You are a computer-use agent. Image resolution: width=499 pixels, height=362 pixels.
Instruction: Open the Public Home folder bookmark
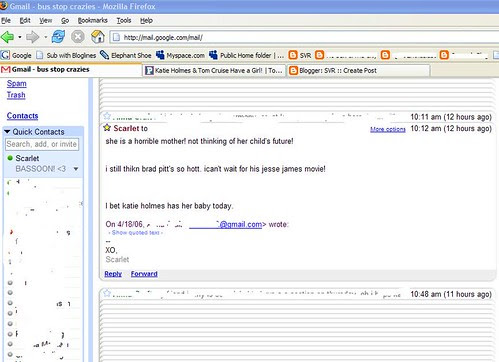[247, 55]
